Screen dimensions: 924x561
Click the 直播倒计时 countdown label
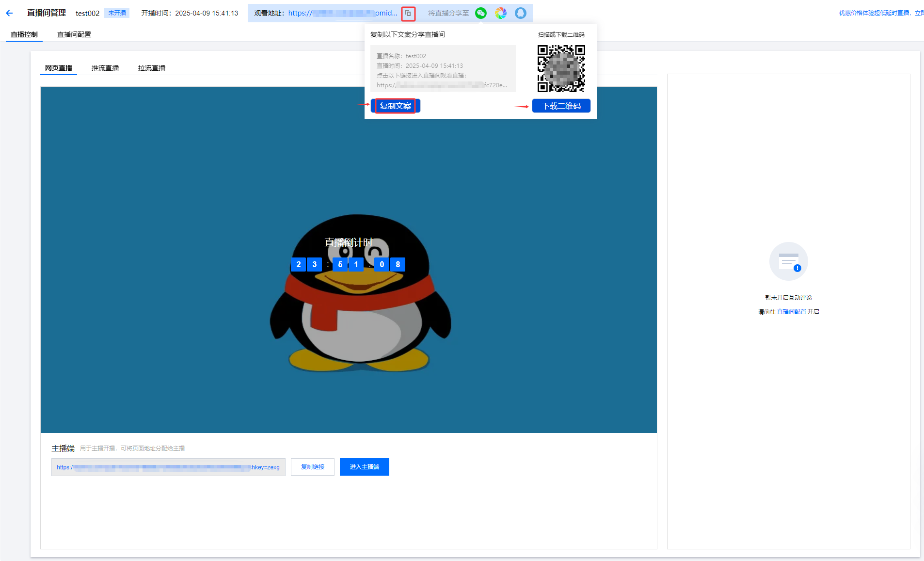(349, 242)
